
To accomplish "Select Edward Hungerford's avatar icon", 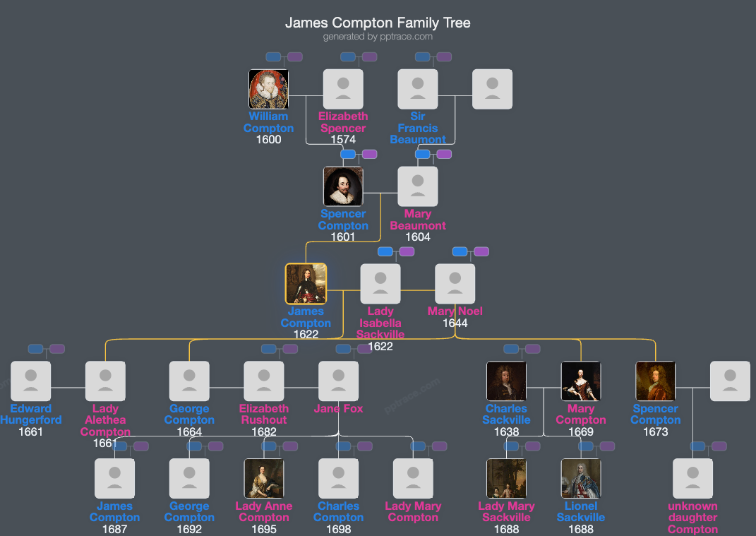I will pyautogui.click(x=30, y=380).
